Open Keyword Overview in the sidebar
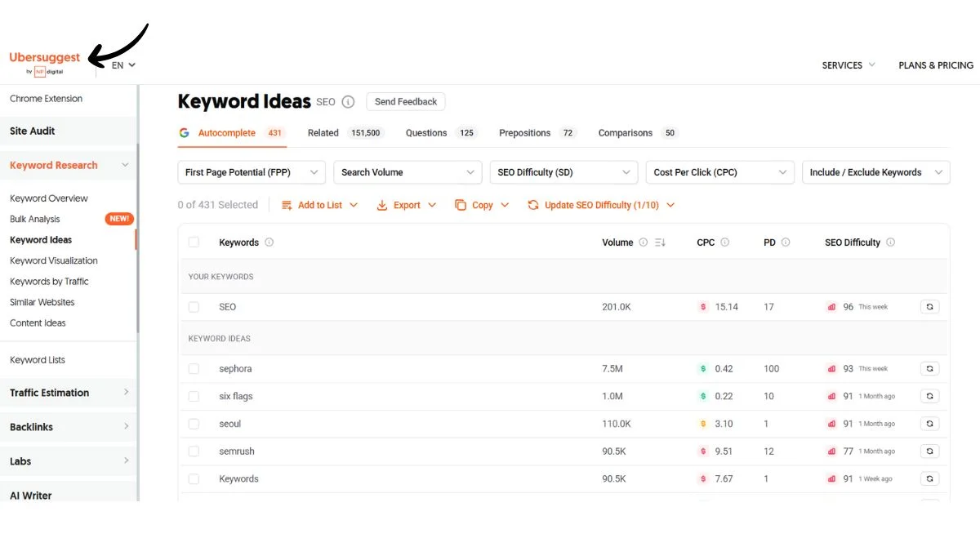This screenshot has height=547, width=980. [x=49, y=198]
